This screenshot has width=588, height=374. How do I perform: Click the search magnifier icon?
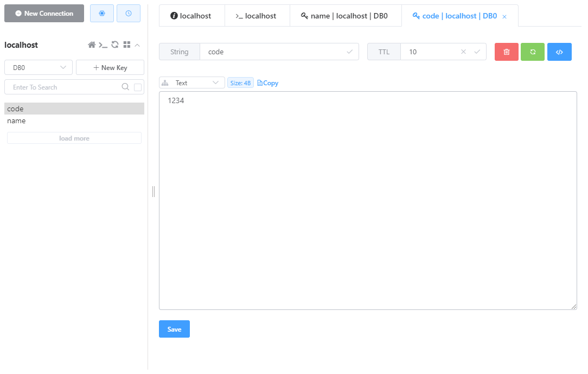click(x=125, y=87)
